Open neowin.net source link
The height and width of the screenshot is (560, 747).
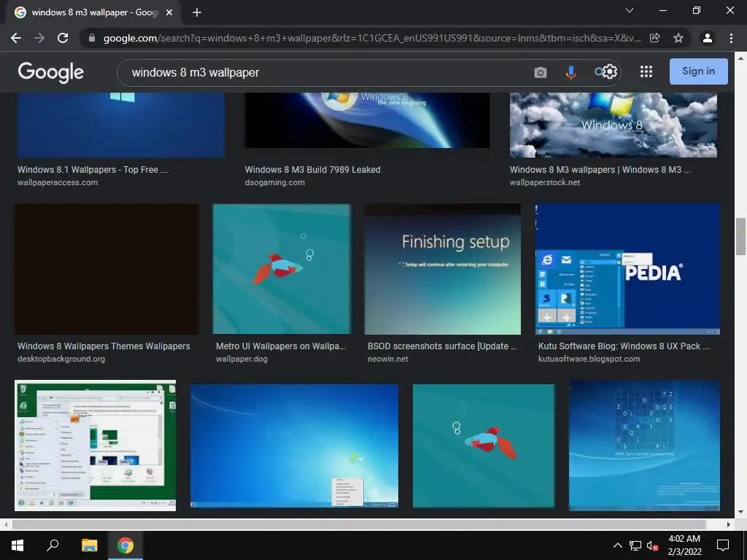tap(388, 359)
